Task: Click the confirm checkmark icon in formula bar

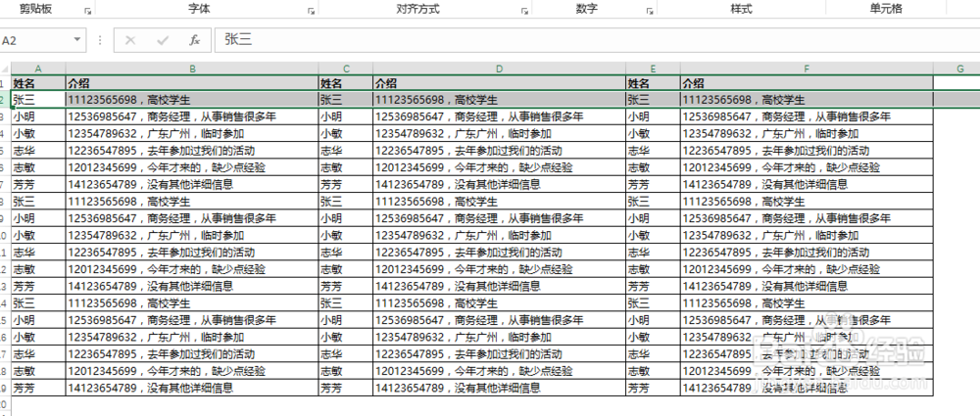Action: (x=163, y=40)
